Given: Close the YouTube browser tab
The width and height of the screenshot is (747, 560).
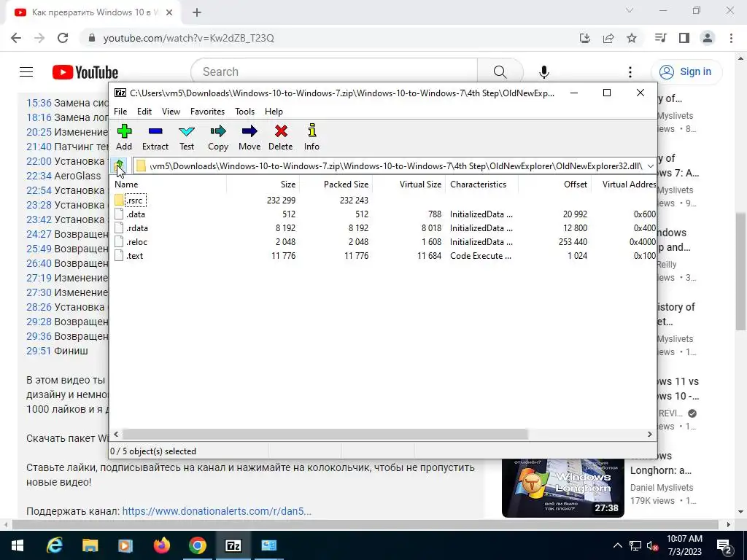Looking at the screenshot, I should pyautogui.click(x=169, y=12).
